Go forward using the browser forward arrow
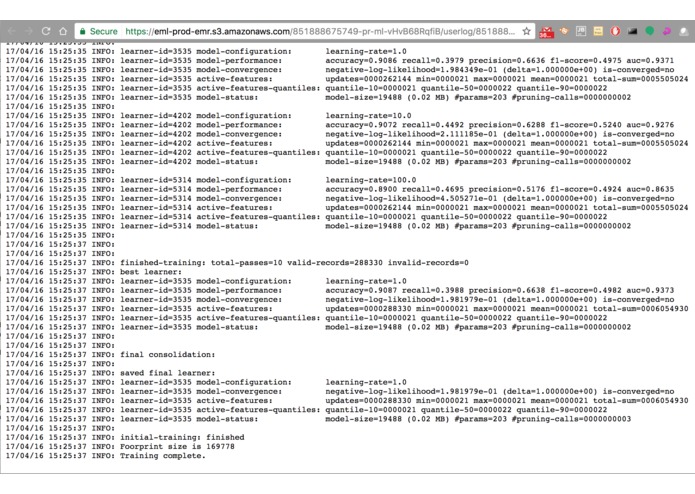This screenshot has width=695, height=494. pyautogui.click(x=29, y=31)
